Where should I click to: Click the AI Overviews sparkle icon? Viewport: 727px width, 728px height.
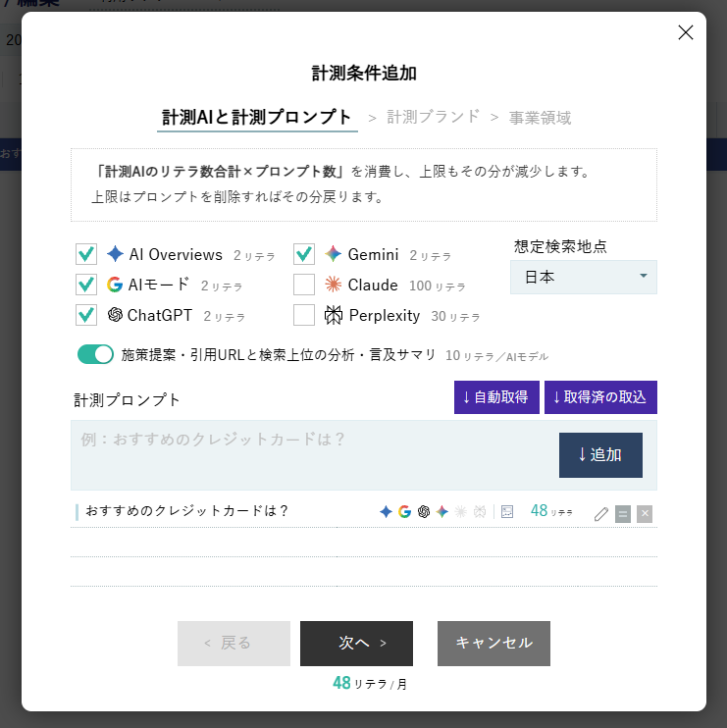click(115, 254)
